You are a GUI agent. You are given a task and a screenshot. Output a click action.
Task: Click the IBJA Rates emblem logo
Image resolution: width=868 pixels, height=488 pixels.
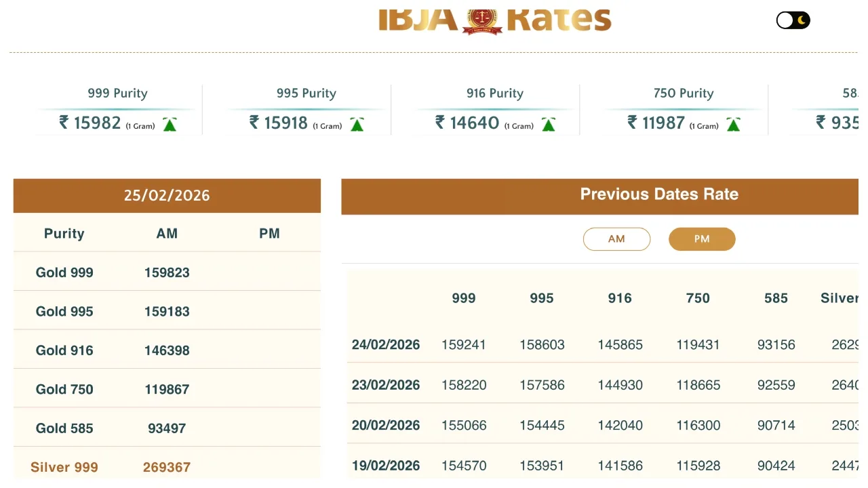pyautogui.click(x=482, y=20)
